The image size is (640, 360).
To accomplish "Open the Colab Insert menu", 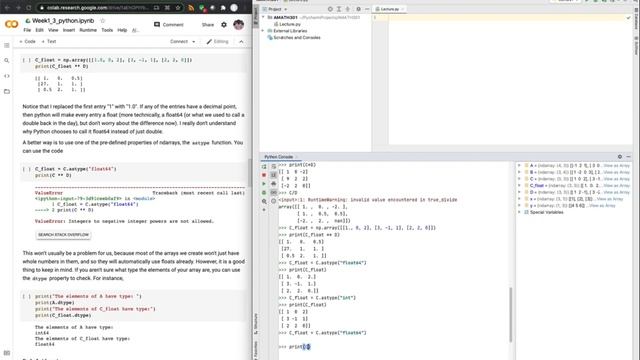I will 69,30.
